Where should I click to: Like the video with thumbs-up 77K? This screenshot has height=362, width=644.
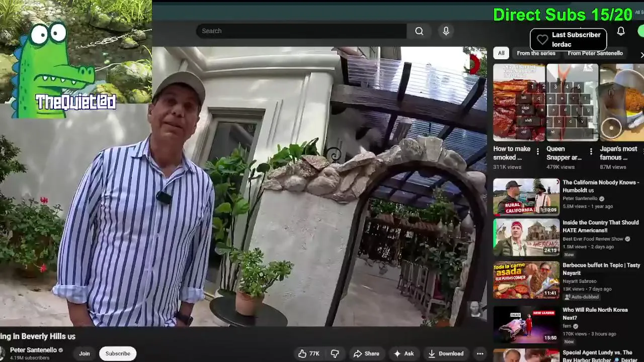click(309, 353)
